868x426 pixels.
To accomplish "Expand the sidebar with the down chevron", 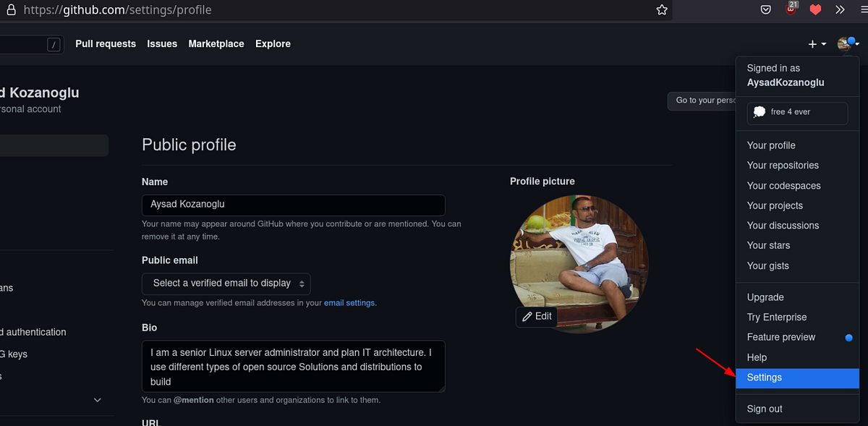I will pos(97,399).
